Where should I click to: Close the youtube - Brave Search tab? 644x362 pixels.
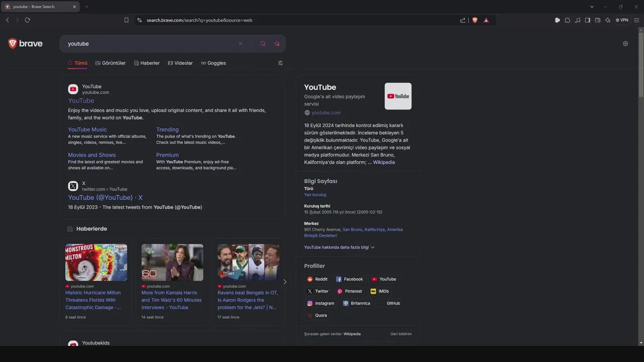(x=74, y=7)
